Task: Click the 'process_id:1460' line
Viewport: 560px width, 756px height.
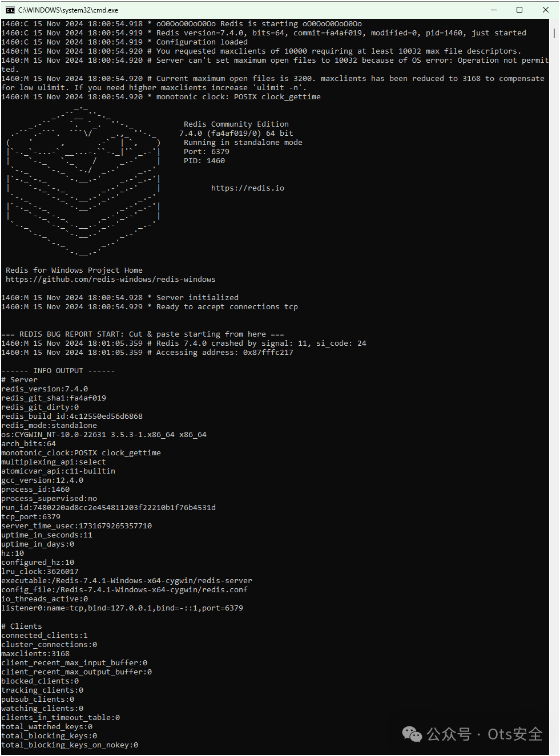Action: click(x=35, y=490)
